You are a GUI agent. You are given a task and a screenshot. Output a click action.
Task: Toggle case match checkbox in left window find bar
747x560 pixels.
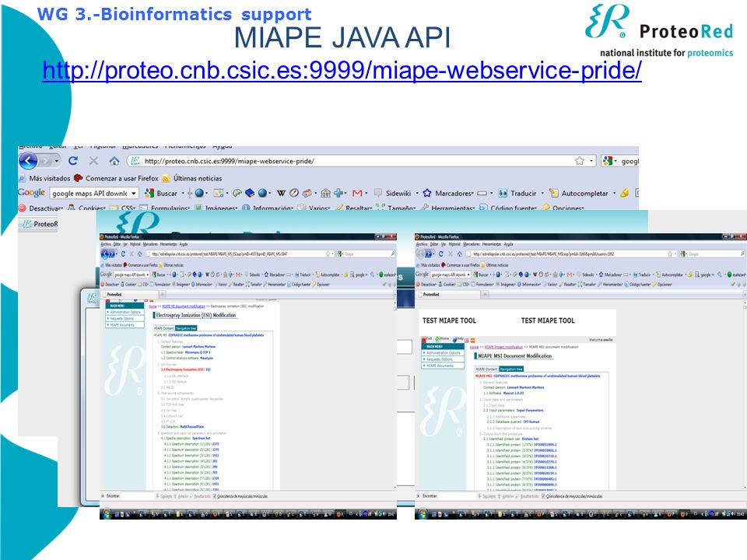pyautogui.click(x=215, y=496)
